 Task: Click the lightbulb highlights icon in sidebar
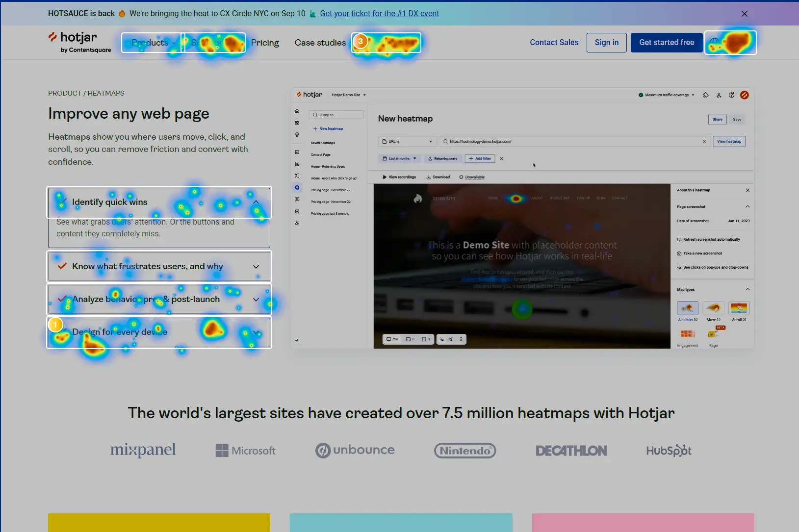(297, 135)
